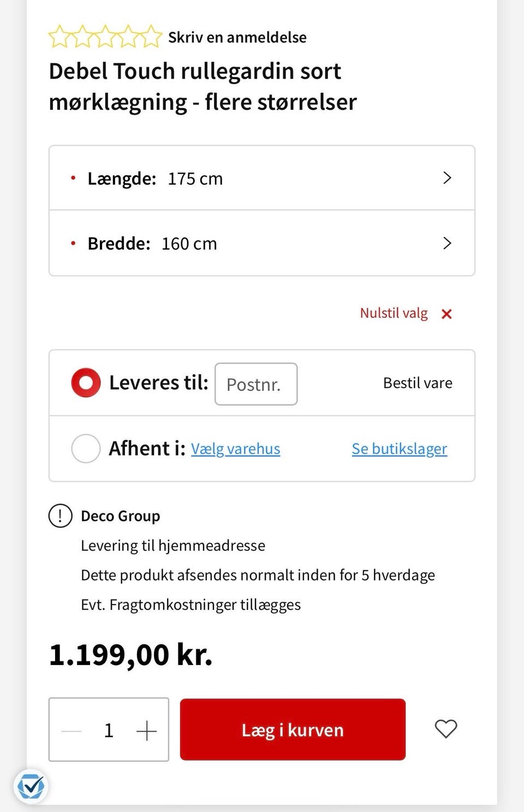Expand the Længde 175 cm selector
Image resolution: width=524 pixels, height=812 pixels.
coord(262,179)
